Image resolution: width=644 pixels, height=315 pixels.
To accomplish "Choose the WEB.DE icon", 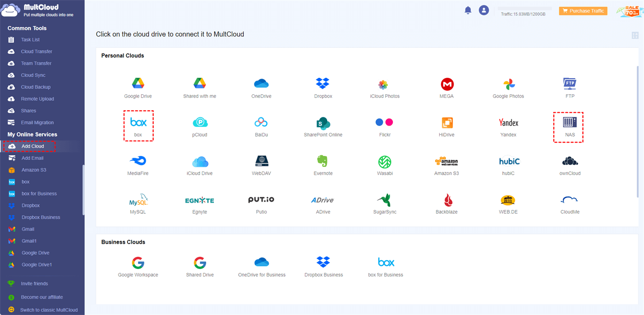I will [x=508, y=200].
